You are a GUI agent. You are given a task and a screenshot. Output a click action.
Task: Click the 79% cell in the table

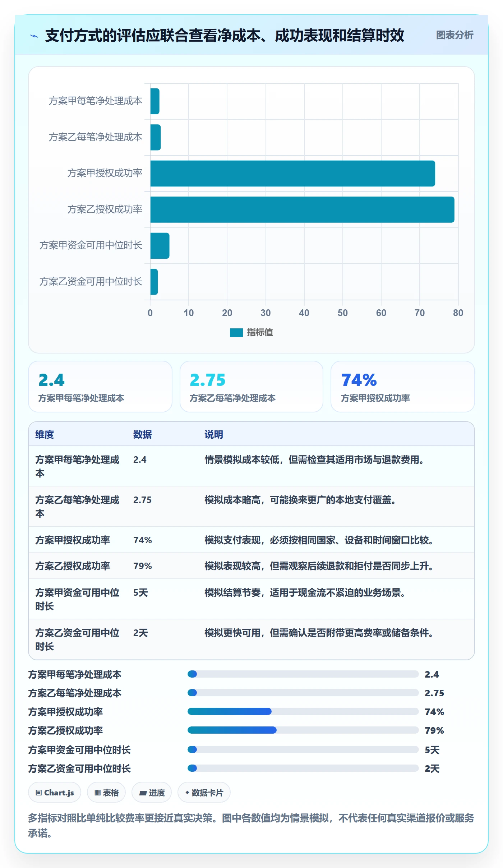pyautogui.click(x=143, y=566)
